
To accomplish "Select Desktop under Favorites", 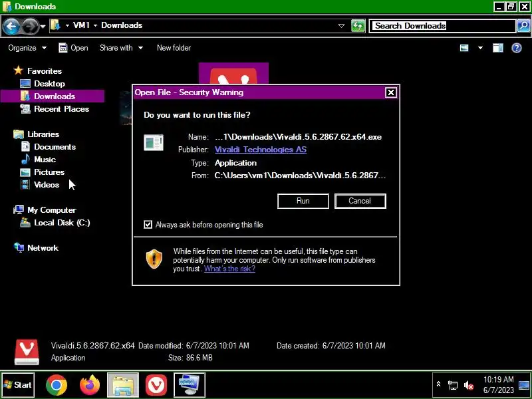I will pyautogui.click(x=49, y=84).
